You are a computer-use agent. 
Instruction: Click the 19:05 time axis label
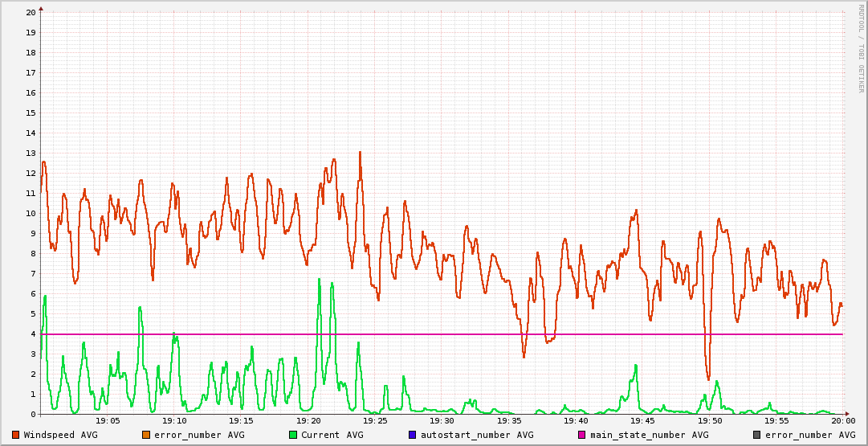[x=108, y=420]
